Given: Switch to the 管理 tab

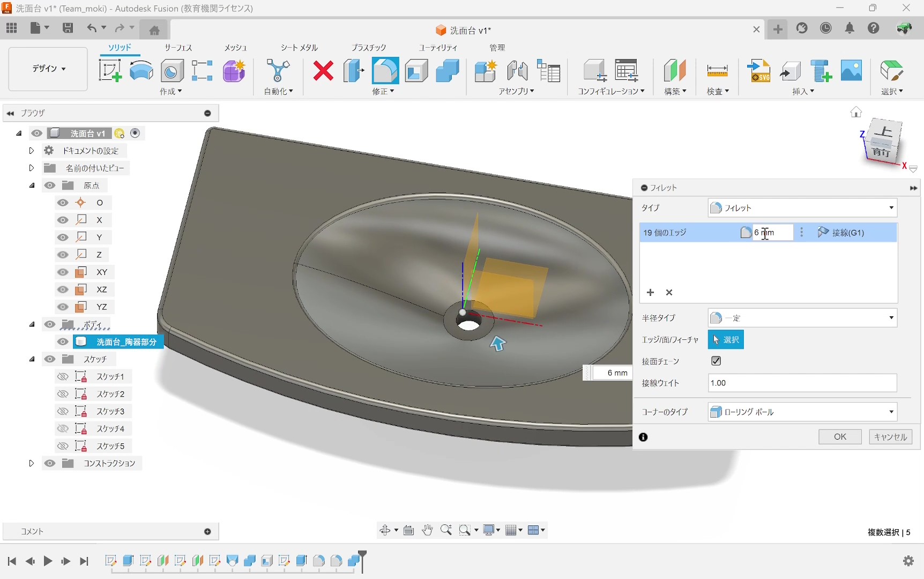Looking at the screenshot, I should tap(497, 48).
